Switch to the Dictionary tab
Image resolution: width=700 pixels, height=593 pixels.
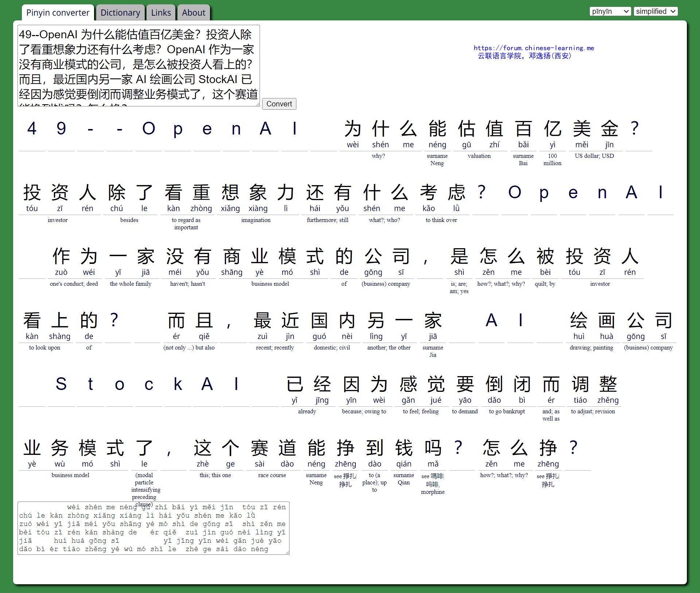click(120, 13)
